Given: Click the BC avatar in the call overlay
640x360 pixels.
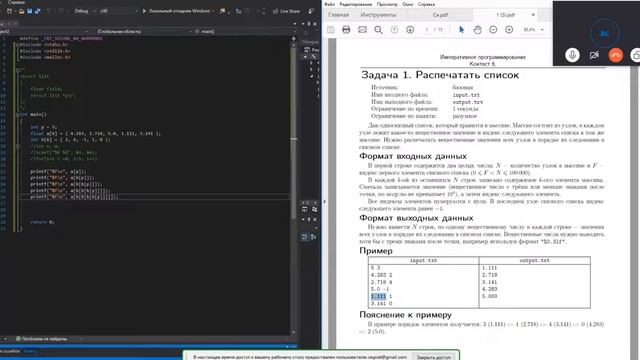Looking at the screenshot, I should [x=605, y=34].
